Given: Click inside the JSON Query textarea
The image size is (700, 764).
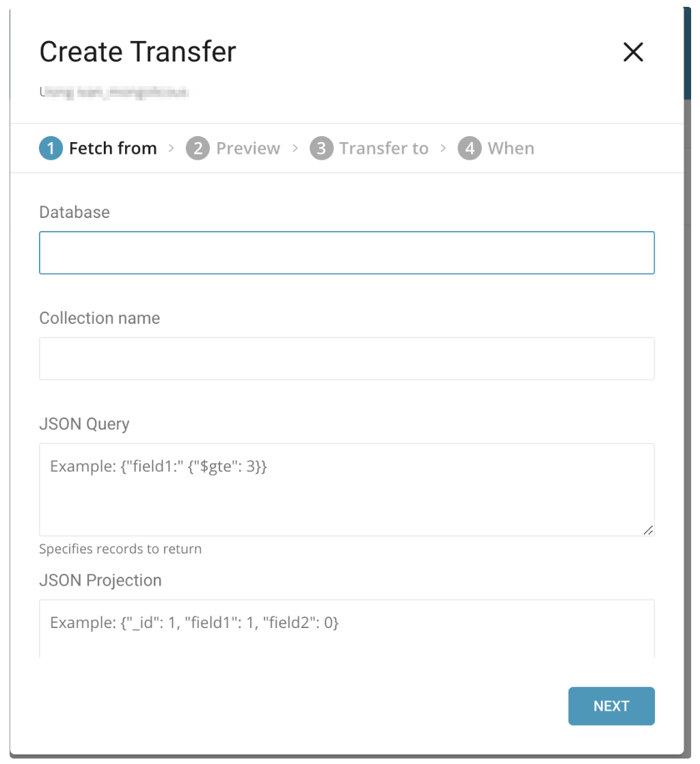Looking at the screenshot, I should 347,489.
